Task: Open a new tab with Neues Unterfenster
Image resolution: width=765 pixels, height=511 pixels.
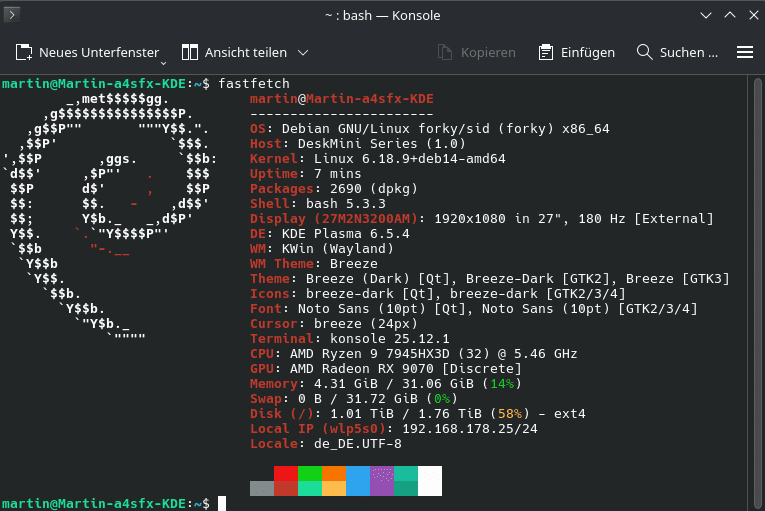Action: [x=87, y=52]
